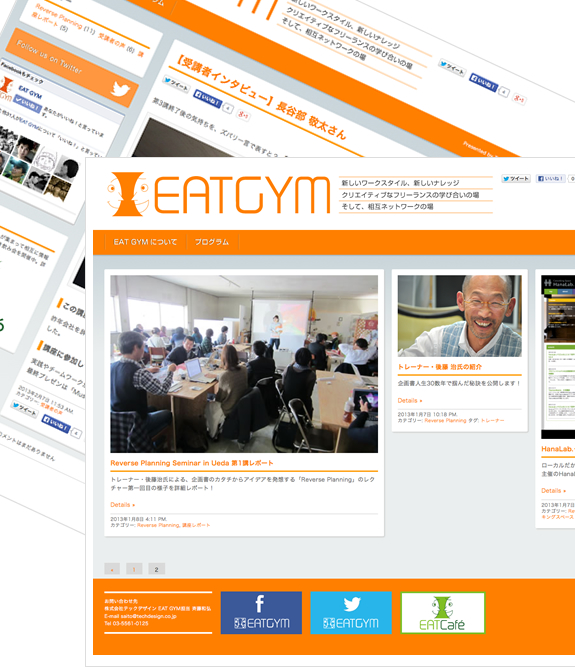575x667 pixels.
Task: Click the ツイート button below the 2013年2月7日 post date
Action: point(24,410)
